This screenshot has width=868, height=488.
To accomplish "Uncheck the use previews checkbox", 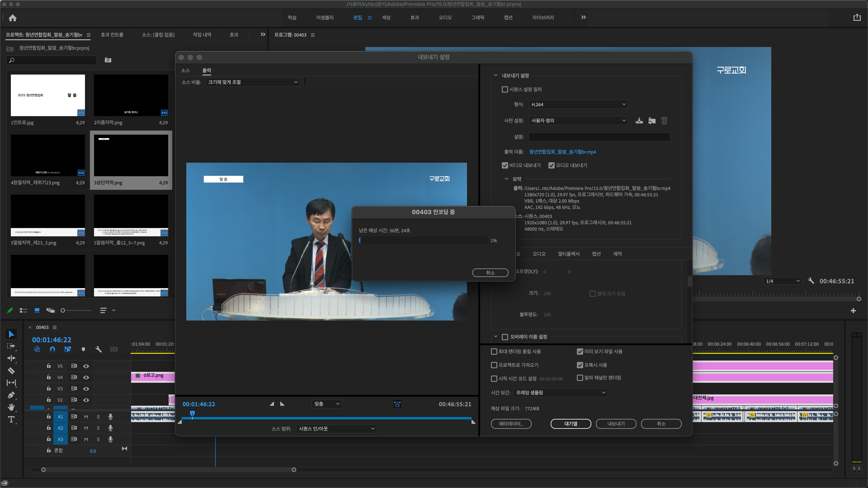I will tap(580, 352).
